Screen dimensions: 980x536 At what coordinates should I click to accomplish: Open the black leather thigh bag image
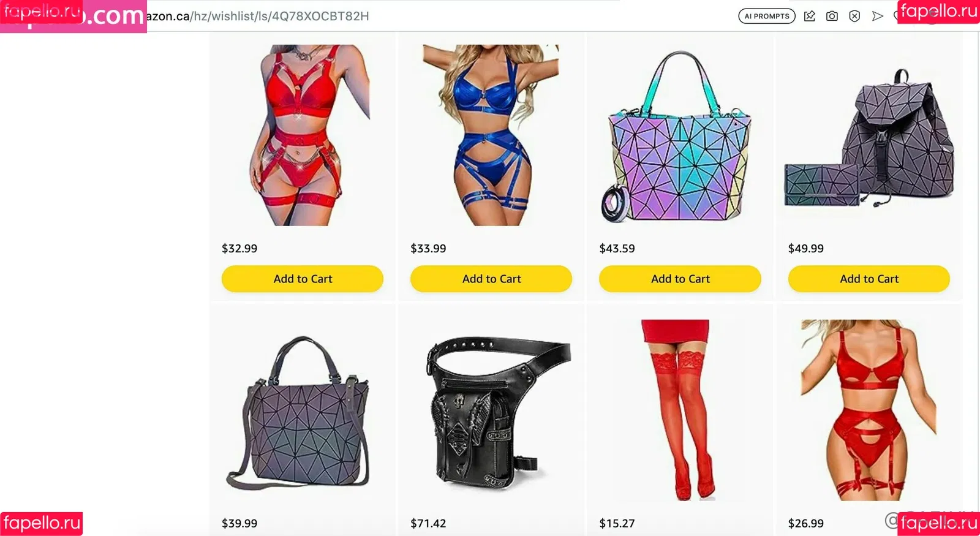pos(497,413)
